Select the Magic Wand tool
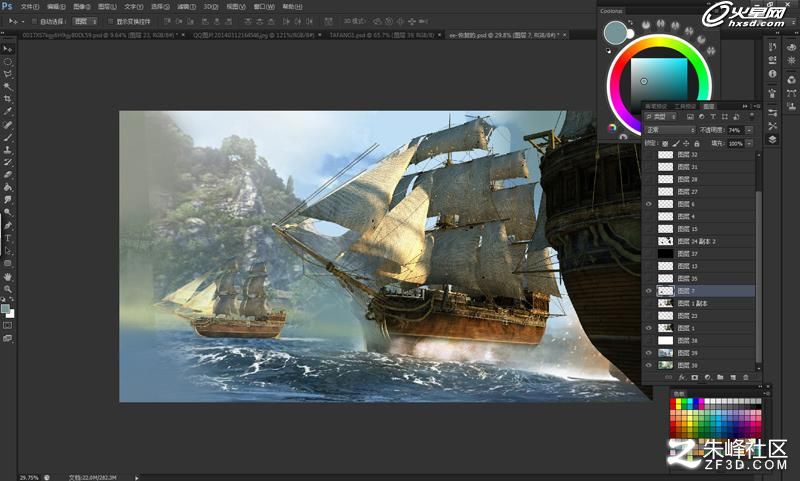This screenshot has height=481, width=800. (7, 87)
